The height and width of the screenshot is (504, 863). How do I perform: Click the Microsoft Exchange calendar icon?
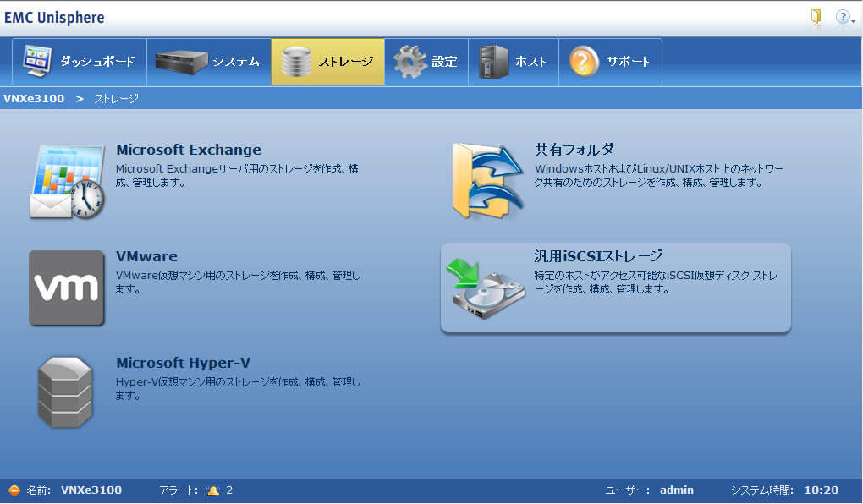pos(67,181)
